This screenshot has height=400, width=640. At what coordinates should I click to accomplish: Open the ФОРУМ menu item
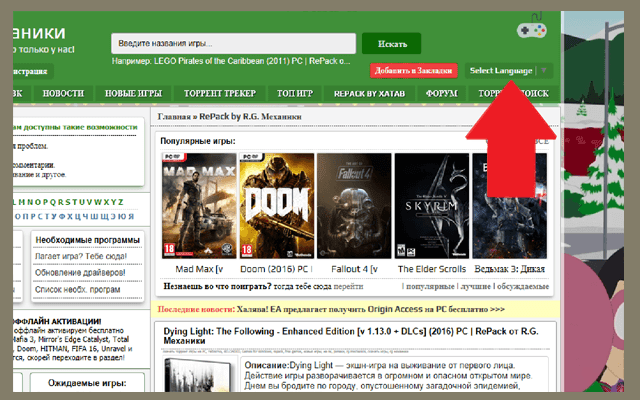[x=440, y=93]
